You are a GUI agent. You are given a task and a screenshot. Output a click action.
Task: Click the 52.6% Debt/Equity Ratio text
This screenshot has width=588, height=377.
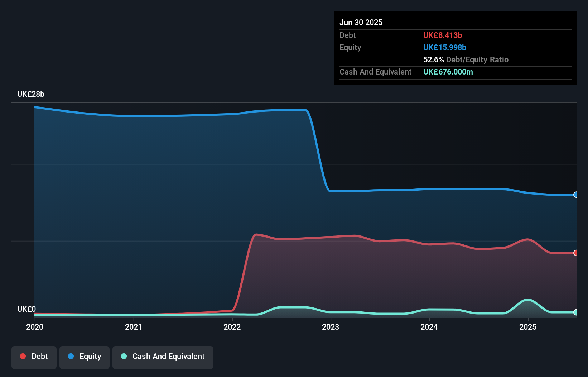tap(466, 59)
